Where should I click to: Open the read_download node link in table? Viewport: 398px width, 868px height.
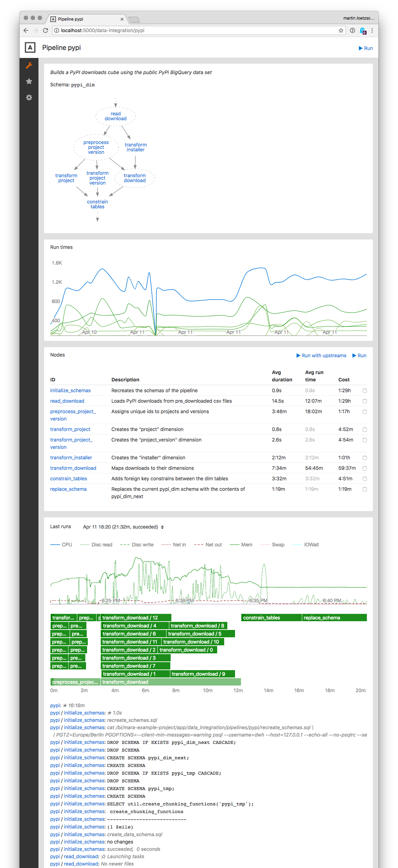[67, 401]
